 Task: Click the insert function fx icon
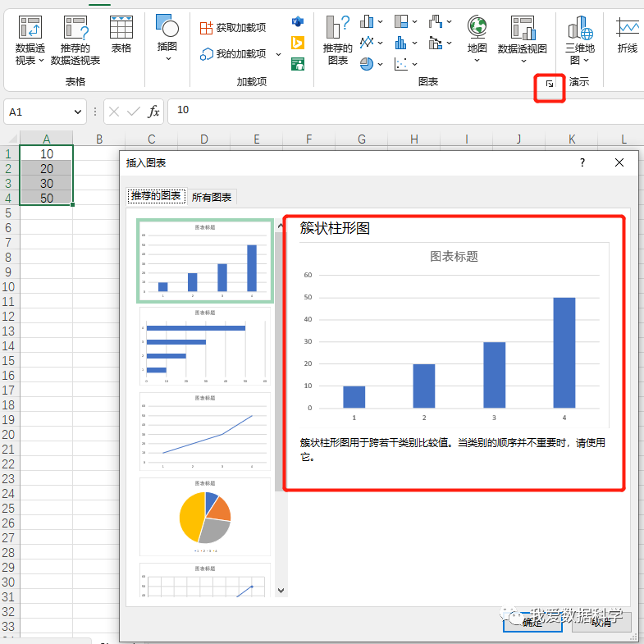[x=153, y=111]
